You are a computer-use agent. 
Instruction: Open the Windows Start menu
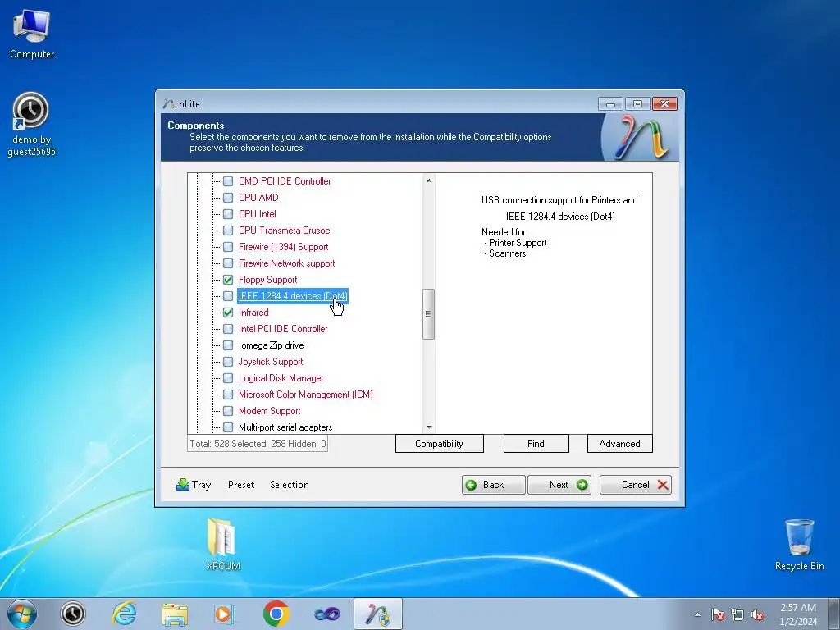22,614
